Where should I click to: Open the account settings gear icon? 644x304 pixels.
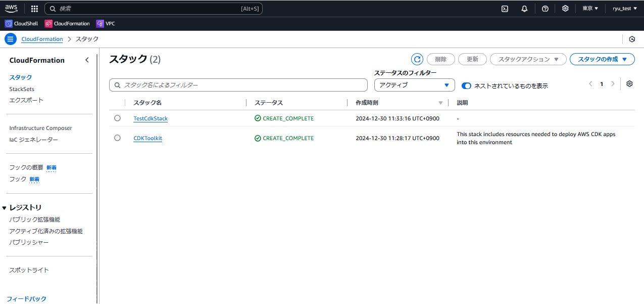pyautogui.click(x=565, y=9)
